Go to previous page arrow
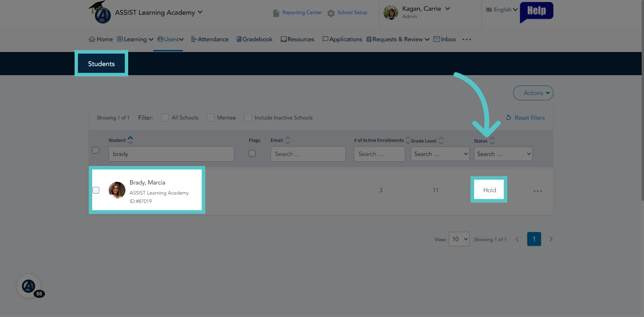 tap(517, 239)
